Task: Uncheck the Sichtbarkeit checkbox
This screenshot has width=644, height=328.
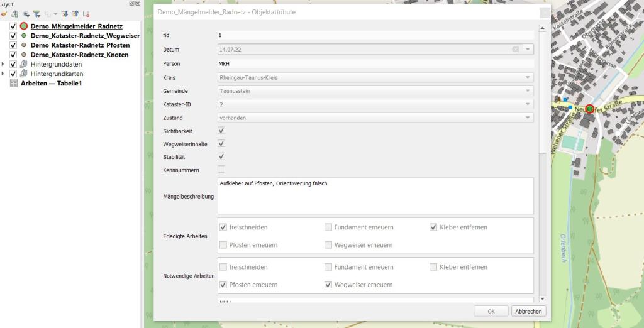Action: coord(221,131)
